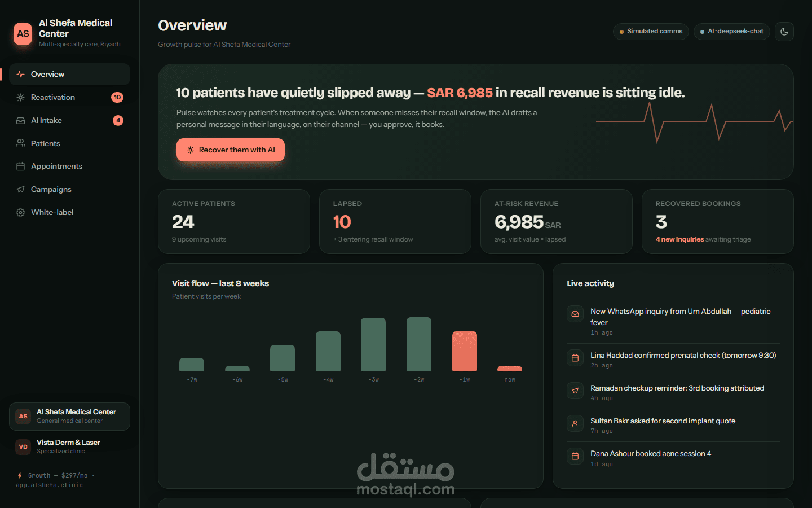Open the Patients section

point(69,143)
